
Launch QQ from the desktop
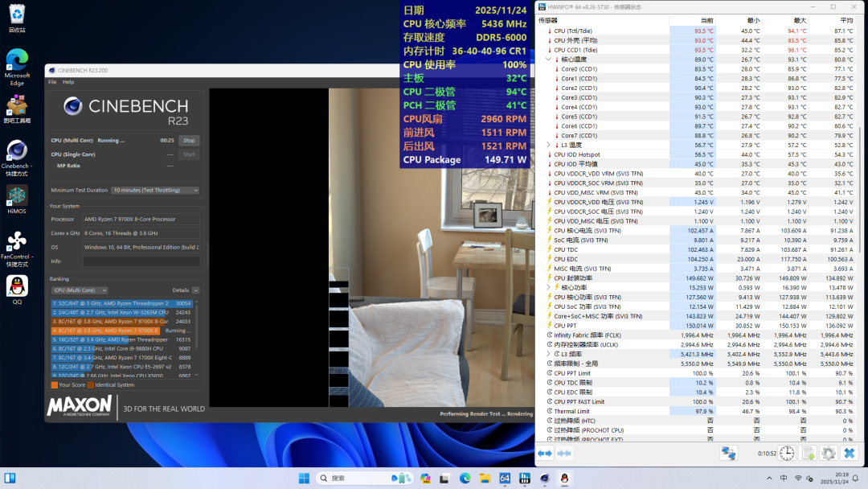pyautogui.click(x=17, y=290)
